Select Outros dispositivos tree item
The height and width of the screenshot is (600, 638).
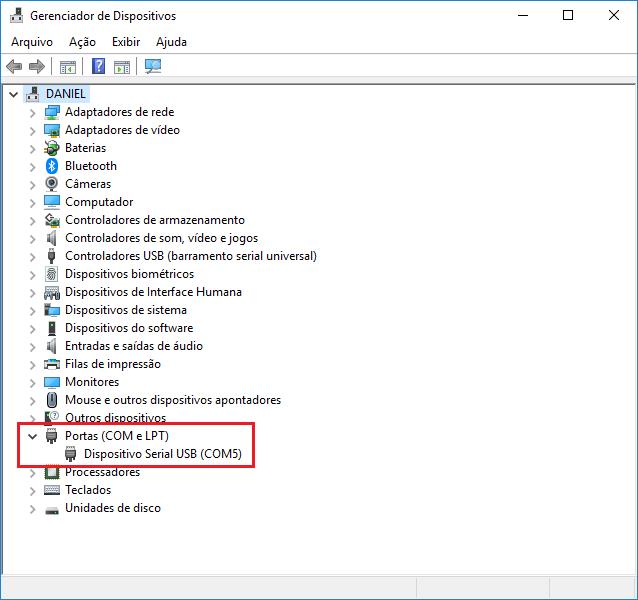point(116,418)
